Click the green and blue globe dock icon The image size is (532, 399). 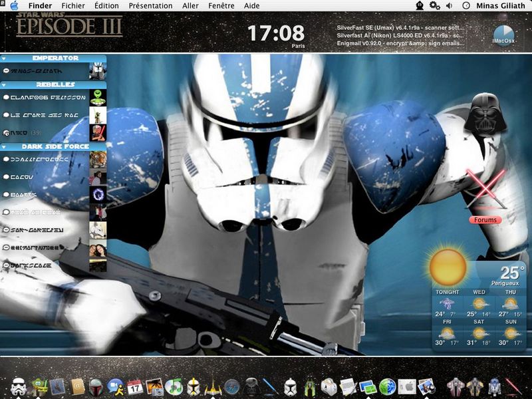click(388, 387)
